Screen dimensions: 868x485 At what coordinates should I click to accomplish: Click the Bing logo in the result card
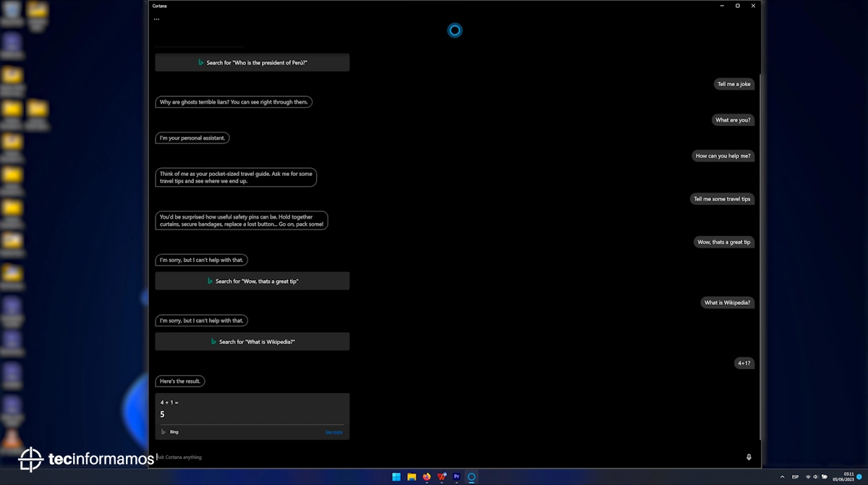point(163,431)
